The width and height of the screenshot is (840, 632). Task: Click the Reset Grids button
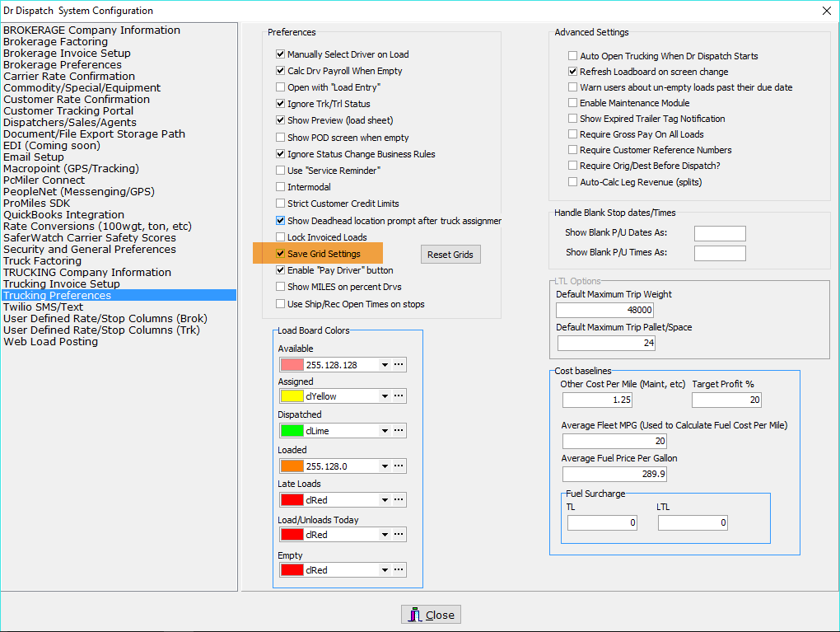pyautogui.click(x=450, y=255)
